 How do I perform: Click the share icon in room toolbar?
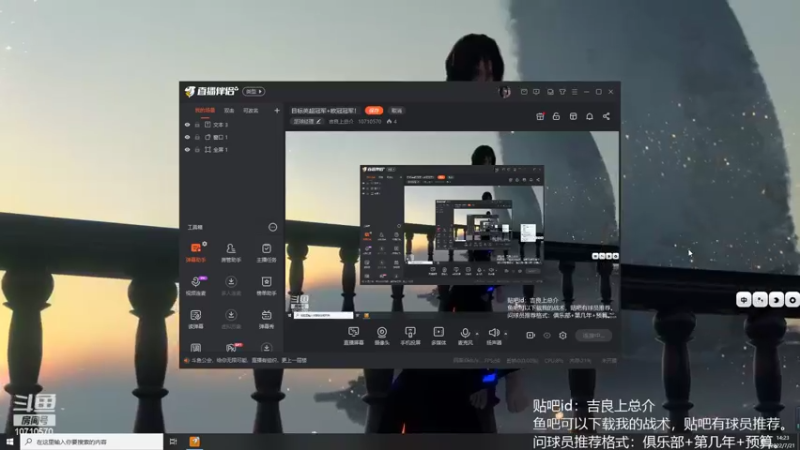pos(606,116)
